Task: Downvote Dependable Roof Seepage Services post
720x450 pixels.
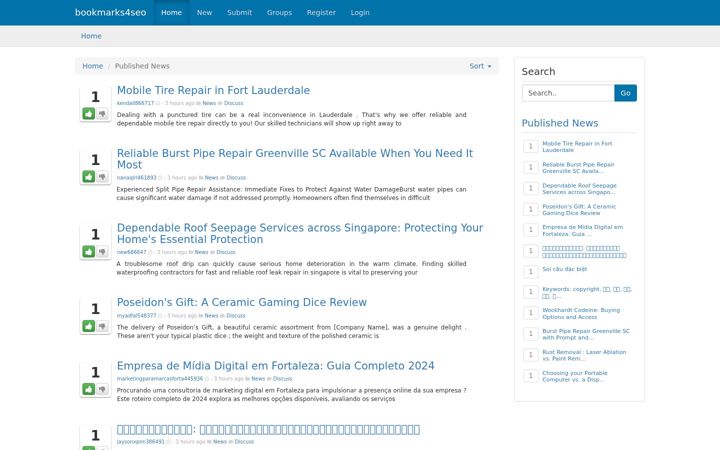Action: (102, 251)
